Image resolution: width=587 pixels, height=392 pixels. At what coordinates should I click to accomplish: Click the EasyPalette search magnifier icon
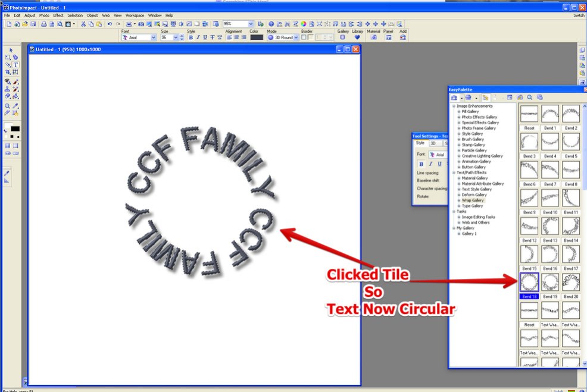(x=530, y=97)
